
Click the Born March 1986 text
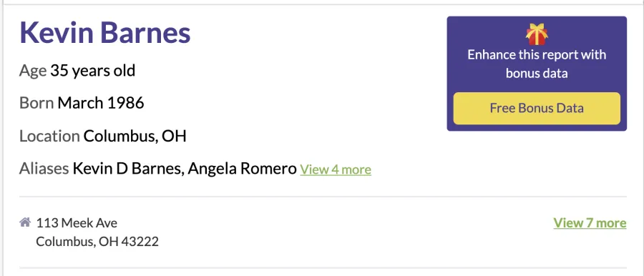click(82, 103)
